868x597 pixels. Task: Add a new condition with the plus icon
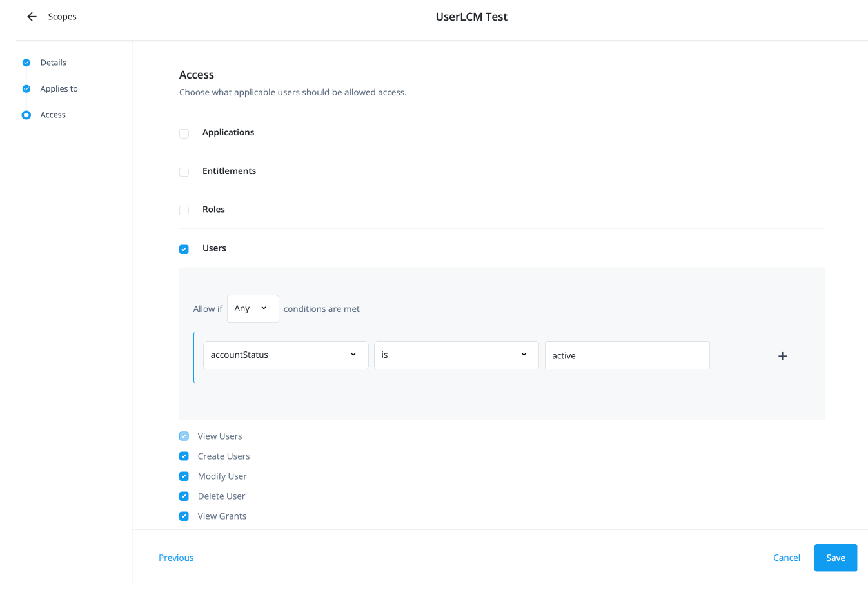coord(782,355)
